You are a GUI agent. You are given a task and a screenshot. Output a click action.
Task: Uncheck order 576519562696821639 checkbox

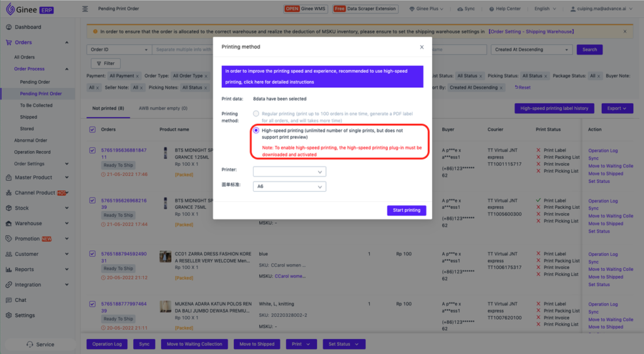[92, 201]
